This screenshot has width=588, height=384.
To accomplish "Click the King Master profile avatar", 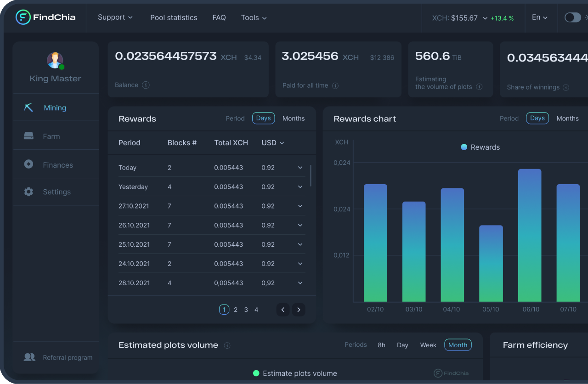I will click(55, 60).
